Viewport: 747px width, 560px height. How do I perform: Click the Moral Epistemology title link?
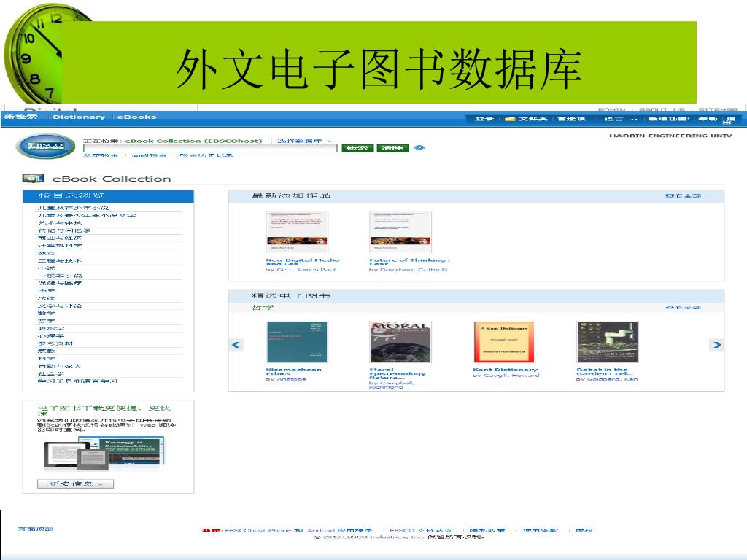click(x=398, y=373)
